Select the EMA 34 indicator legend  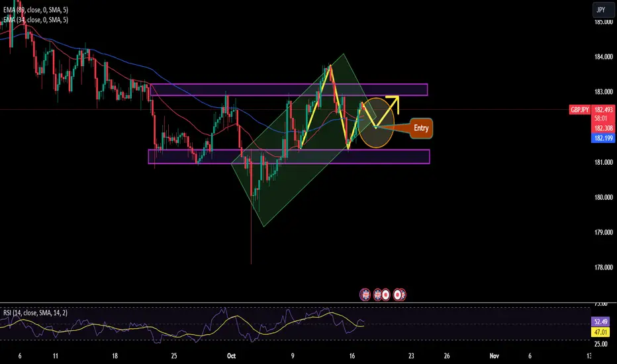(x=35, y=20)
